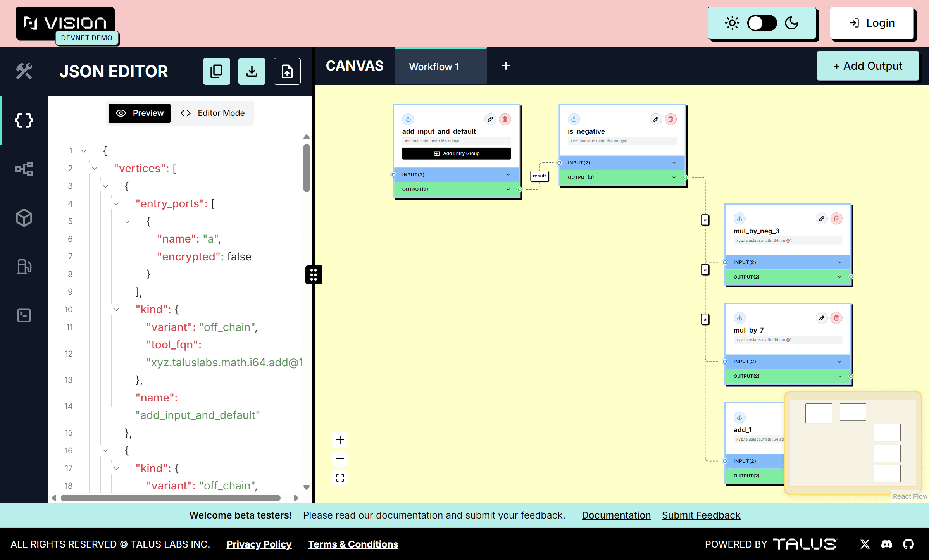Expand INPUT(2) on add_input_and_default node
Viewport: 929px width, 560px height.
tap(456, 175)
